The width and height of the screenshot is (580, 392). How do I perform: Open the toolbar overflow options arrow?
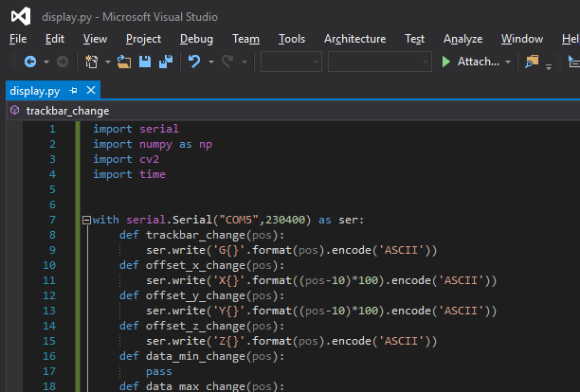(549, 67)
